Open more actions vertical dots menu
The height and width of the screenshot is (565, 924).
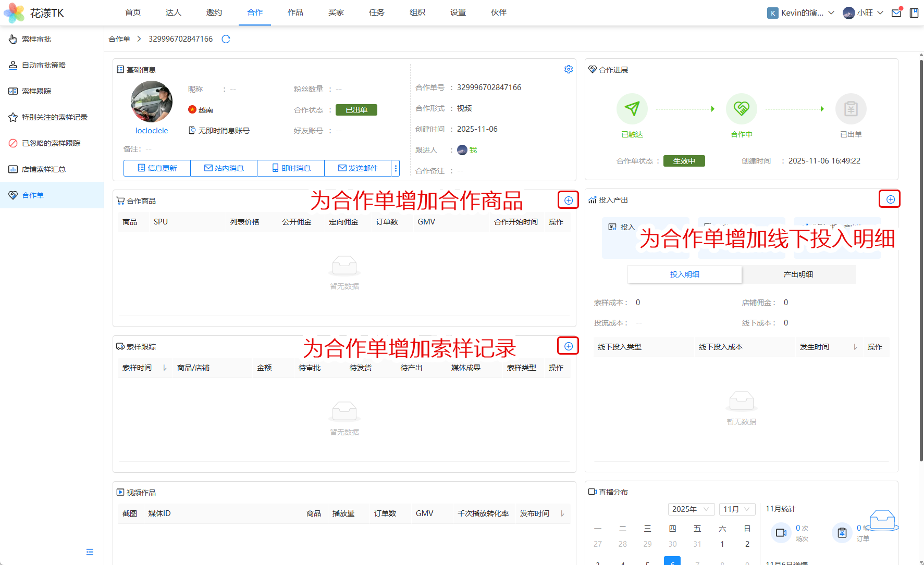click(396, 168)
